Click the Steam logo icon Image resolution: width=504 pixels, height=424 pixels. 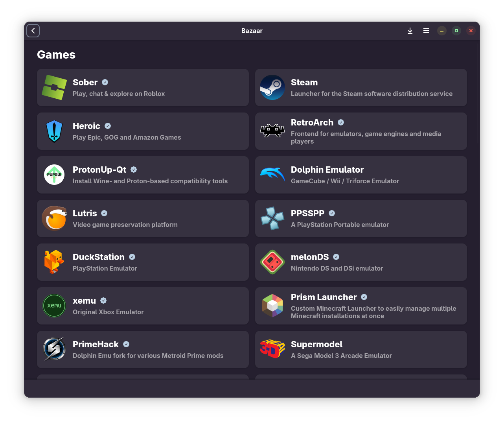pyautogui.click(x=272, y=87)
